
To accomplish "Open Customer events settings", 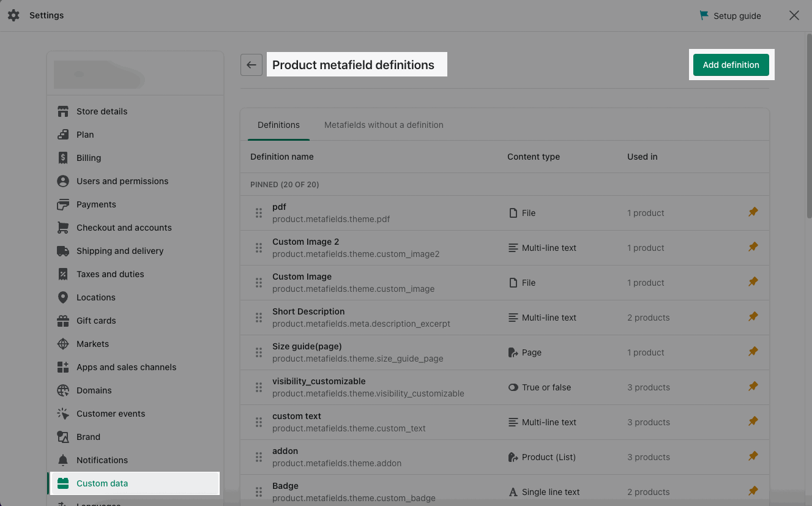I will click(135, 414).
